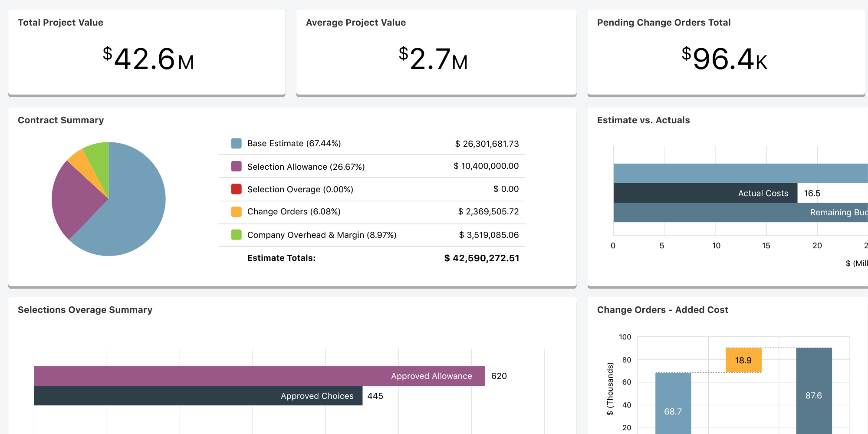Click the Change Orders legend swatch
This screenshot has height=434, width=868.
[x=235, y=212]
